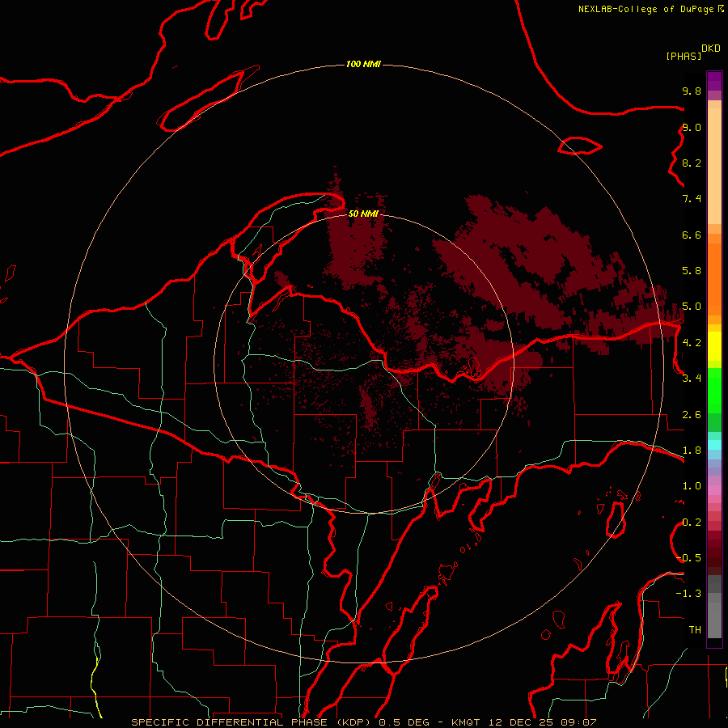Click the 50 NMI range ring label

pyautogui.click(x=363, y=214)
